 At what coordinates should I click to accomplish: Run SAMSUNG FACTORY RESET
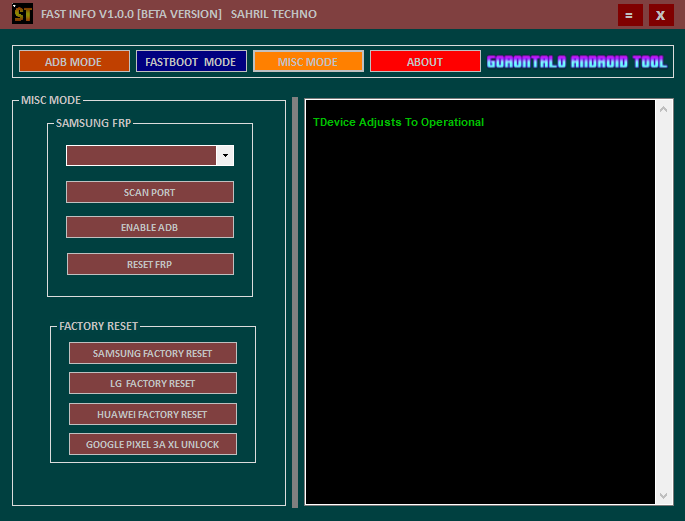coord(152,353)
